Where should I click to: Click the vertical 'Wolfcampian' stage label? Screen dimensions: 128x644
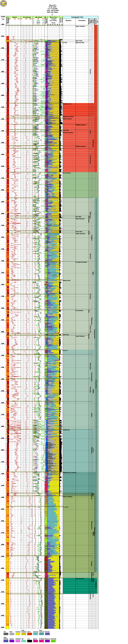point(93,143)
